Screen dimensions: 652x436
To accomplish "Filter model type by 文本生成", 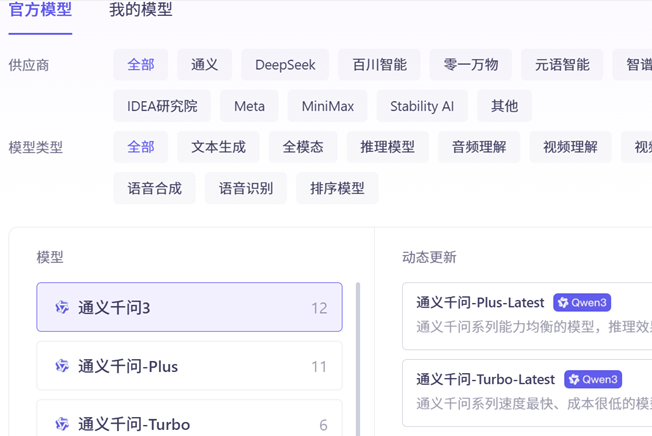I will tap(218, 147).
